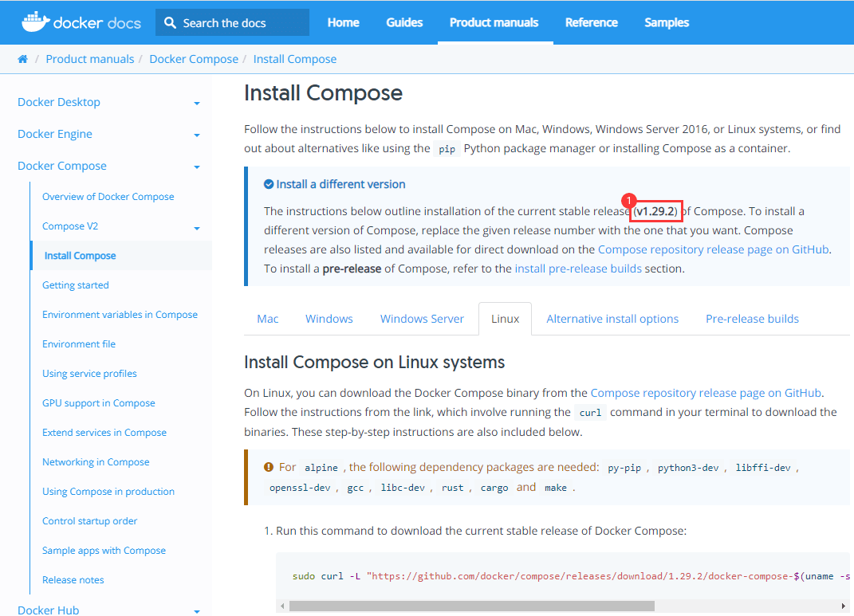
Task: Open Environment variables in Compose page
Action: 120,314
